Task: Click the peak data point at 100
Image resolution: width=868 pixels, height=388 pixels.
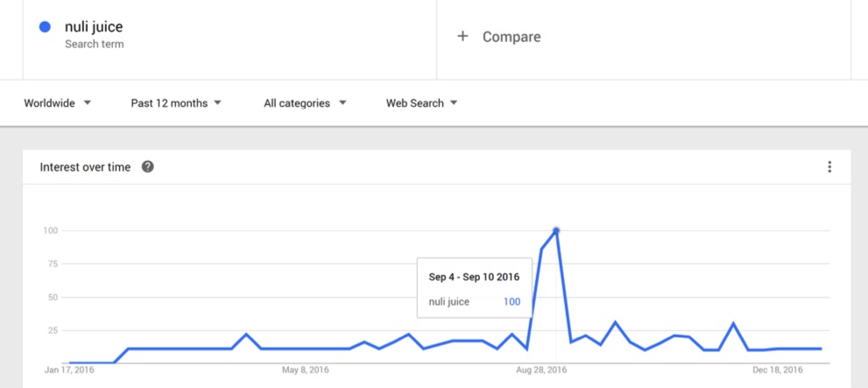Action: pos(556,230)
